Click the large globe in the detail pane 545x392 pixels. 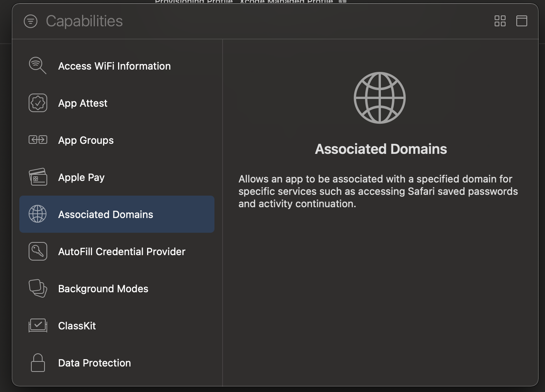(380, 98)
